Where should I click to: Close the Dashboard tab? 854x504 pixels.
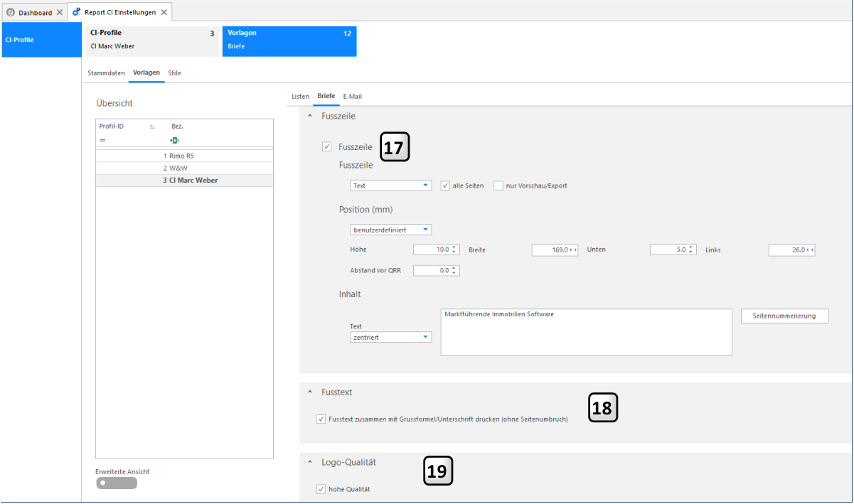[60, 13]
